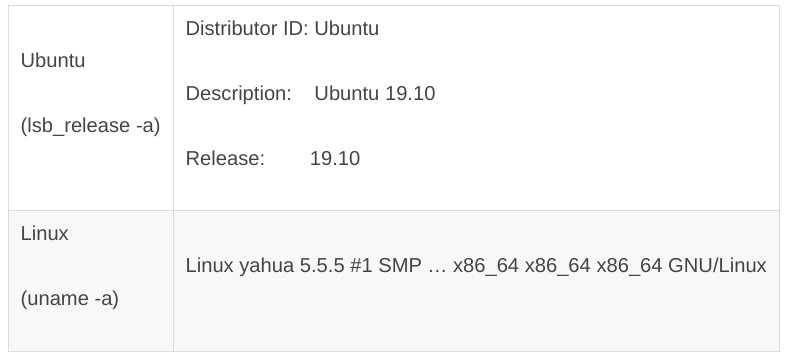
Task: Click the 19.10 value after Release
Action: (x=335, y=158)
